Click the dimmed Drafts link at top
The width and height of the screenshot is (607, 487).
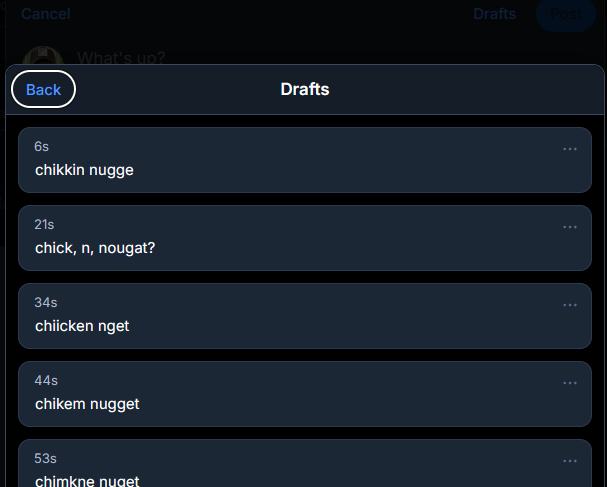[494, 14]
